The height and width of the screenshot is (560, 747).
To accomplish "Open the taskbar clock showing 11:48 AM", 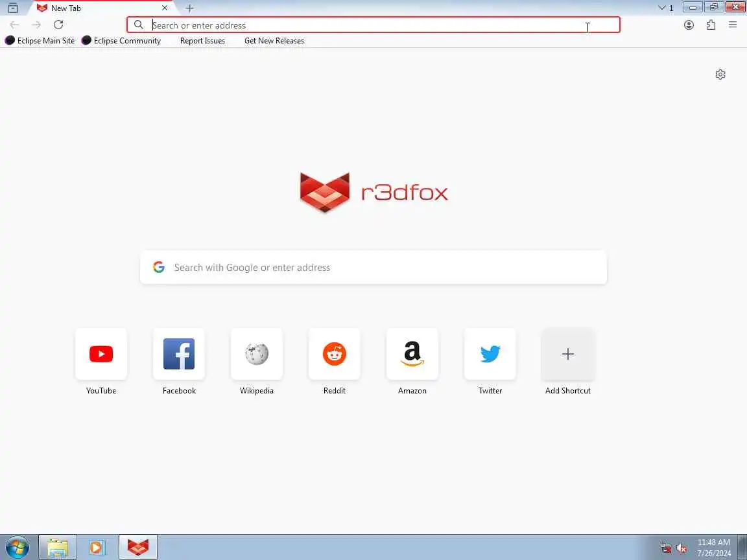I will coord(714,548).
